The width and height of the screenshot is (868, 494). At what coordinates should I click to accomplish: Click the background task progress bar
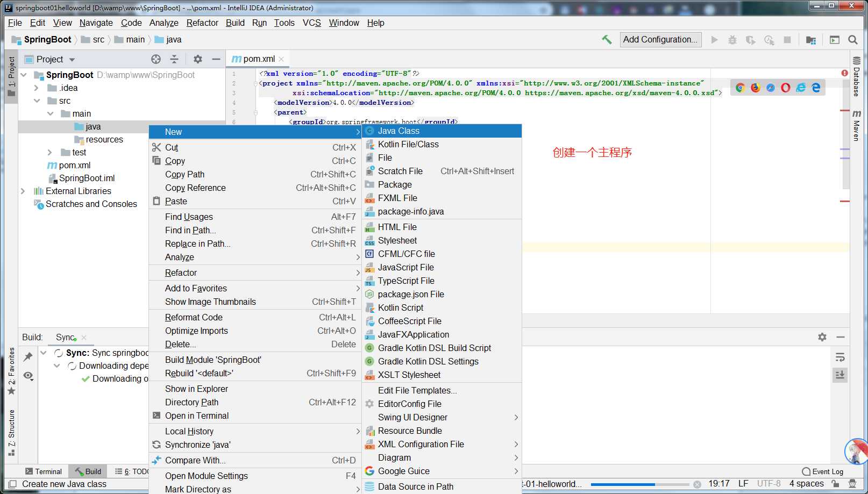(639, 484)
